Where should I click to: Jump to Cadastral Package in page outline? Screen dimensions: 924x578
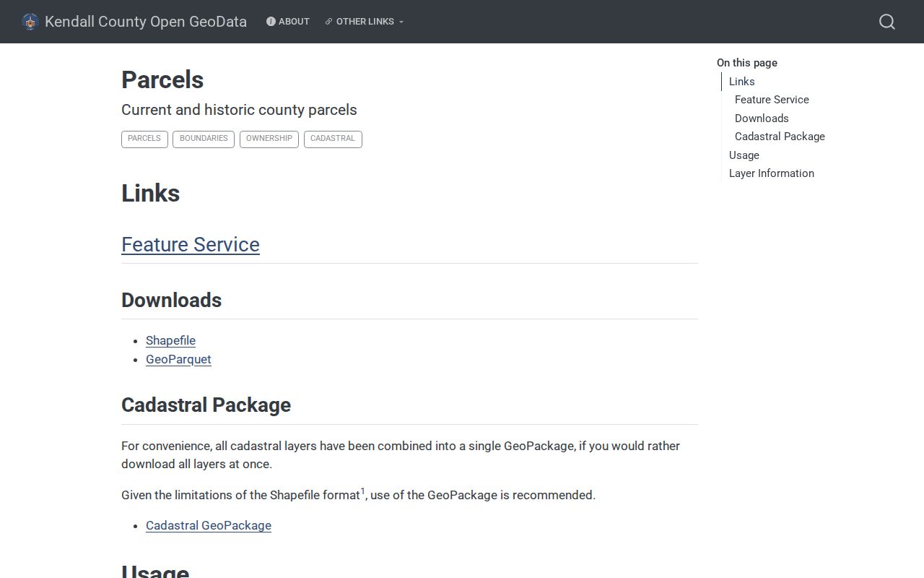pos(780,137)
